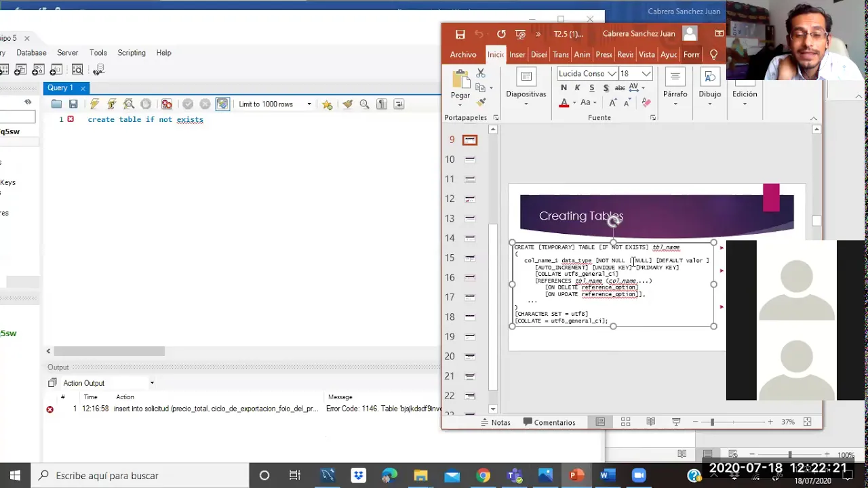Switch to the Query 1 tab

pyautogui.click(x=60, y=87)
